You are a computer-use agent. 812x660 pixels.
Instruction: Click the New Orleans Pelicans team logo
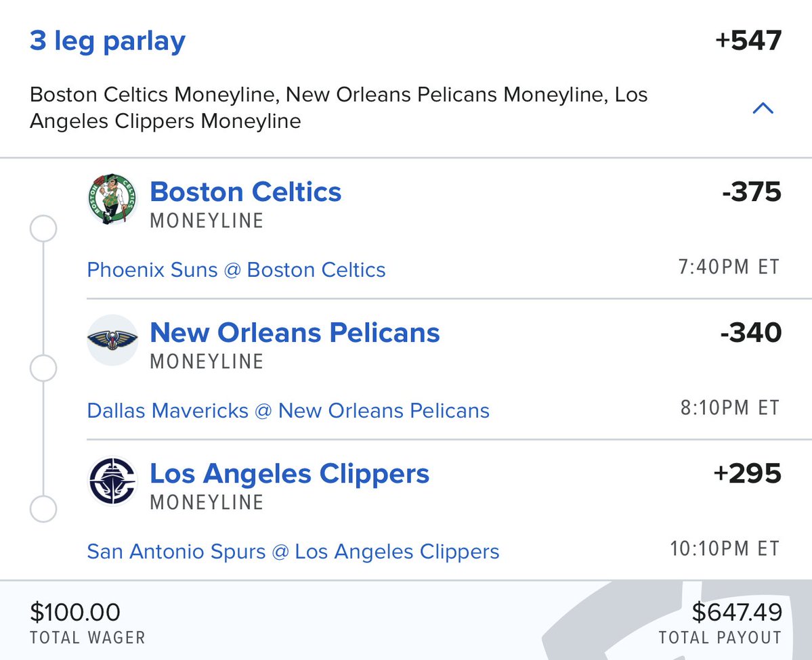(112, 340)
